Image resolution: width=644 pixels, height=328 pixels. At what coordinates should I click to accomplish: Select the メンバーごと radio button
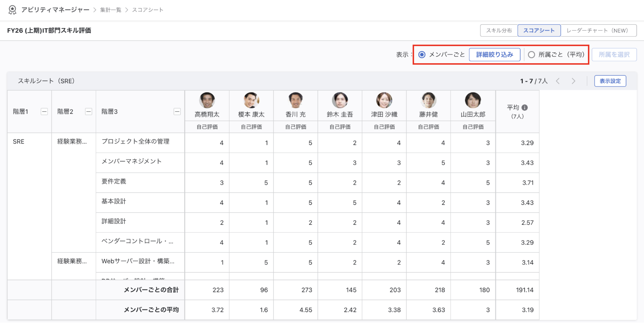click(x=422, y=54)
